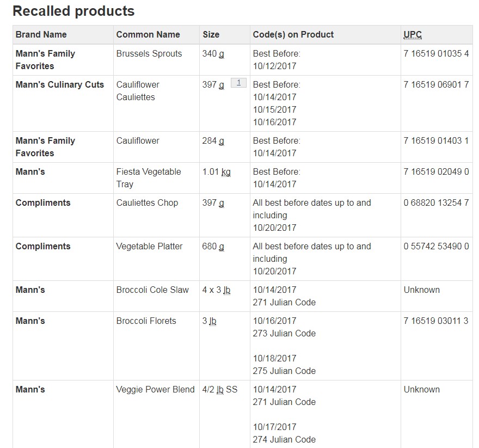Click the kg abbreviation in 1.01 kg

tap(225, 172)
